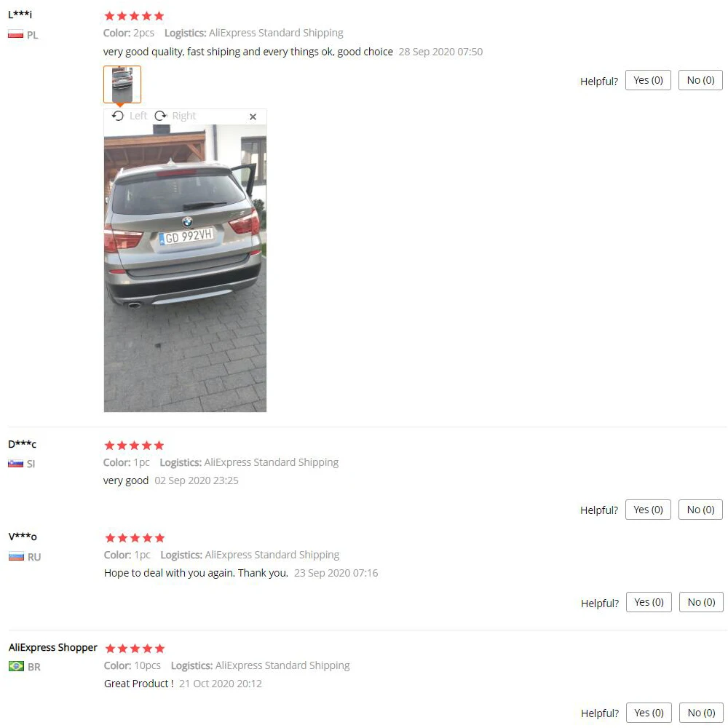Click the star rating on L***i's review
728x728 pixels.
(x=134, y=16)
